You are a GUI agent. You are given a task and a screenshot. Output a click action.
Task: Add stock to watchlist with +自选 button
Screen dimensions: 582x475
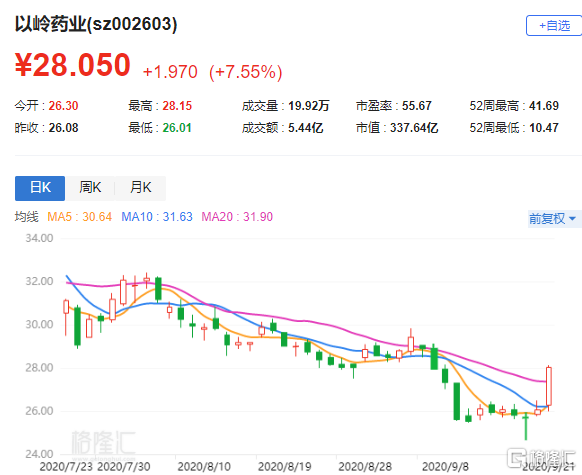pyautogui.click(x=554, y=26)
